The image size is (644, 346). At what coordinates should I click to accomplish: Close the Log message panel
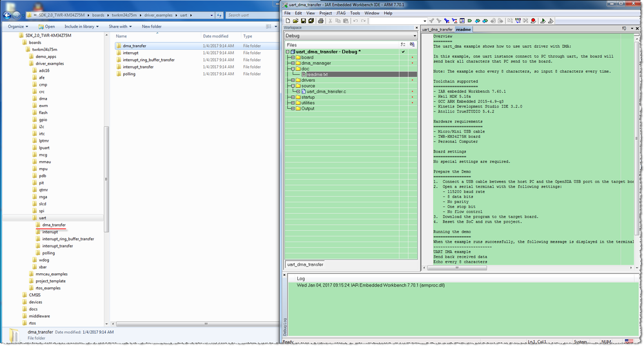click(284, 274)
